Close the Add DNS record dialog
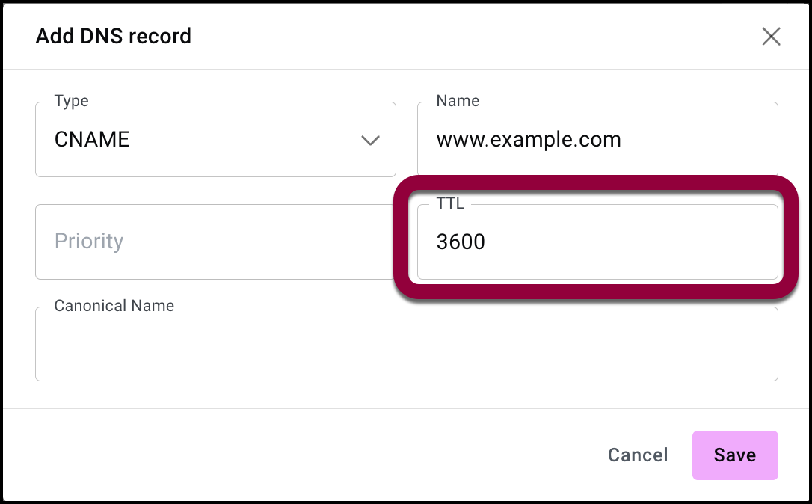Screen dimensions: 812x504 pyautogui.click(x=771, y=37)
